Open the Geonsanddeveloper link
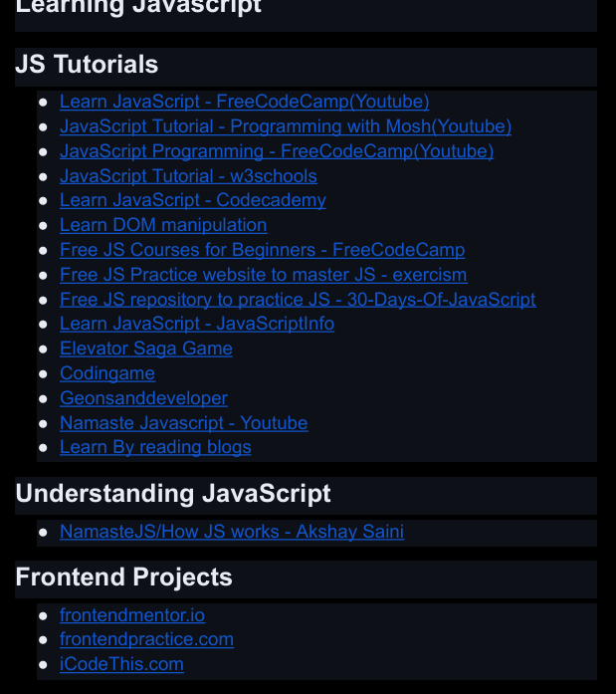Screen dimensions: 616x694 tap(143, 398)
